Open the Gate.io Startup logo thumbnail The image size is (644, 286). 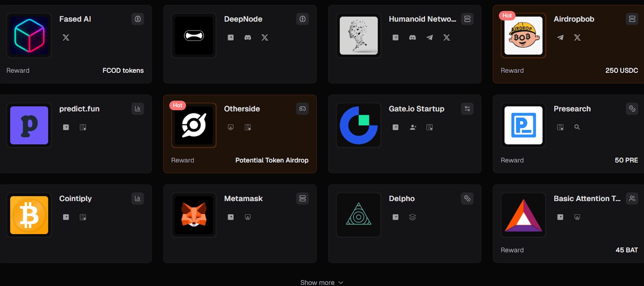pyautogui.click(x=359, y=125)
